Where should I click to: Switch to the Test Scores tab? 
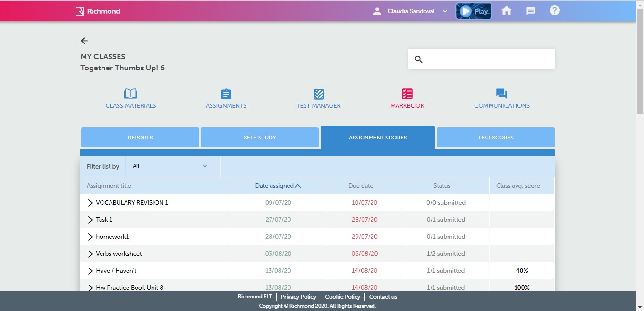tap(495, 138)
